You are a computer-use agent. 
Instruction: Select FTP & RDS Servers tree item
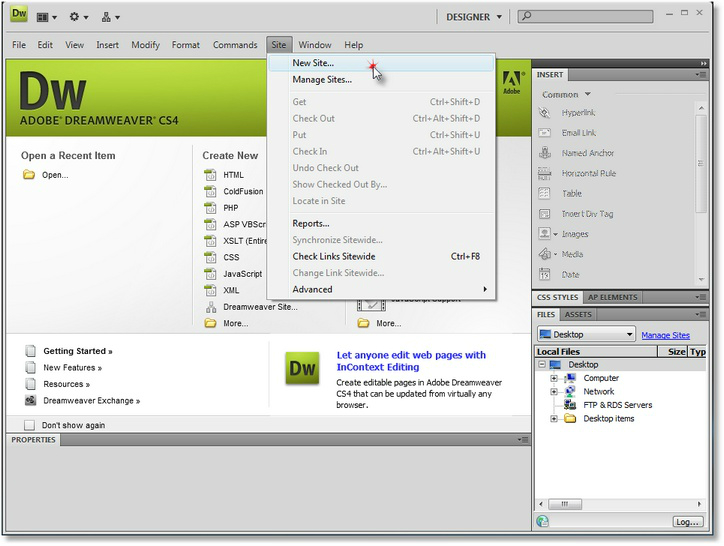point(617,405)
